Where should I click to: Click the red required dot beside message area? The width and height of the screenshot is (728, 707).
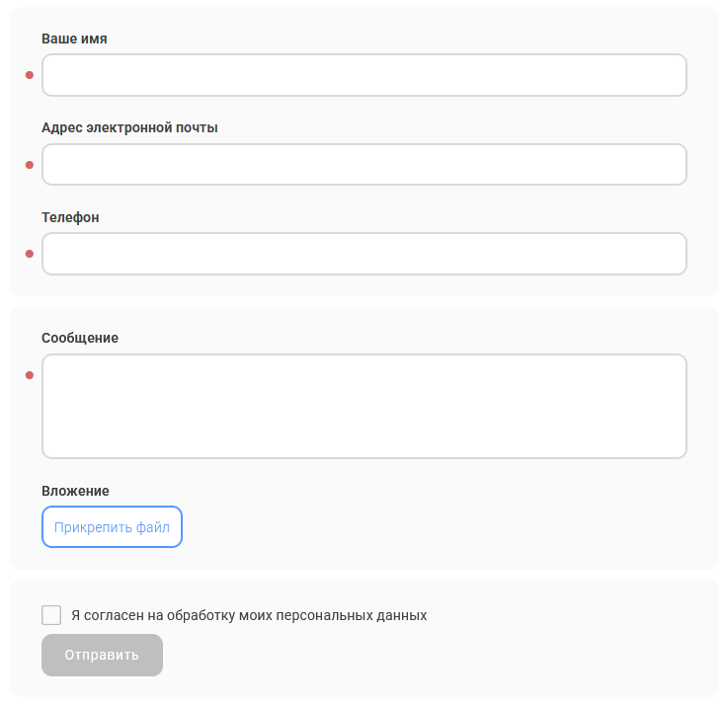tap(30, 375)
